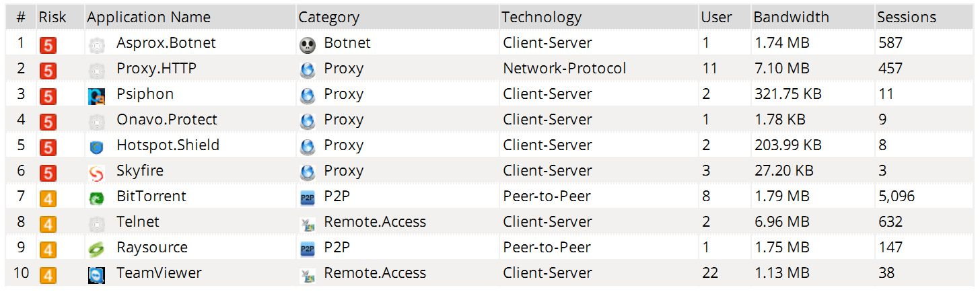Sort by the Bandwidth column header

tap(791, 17)
